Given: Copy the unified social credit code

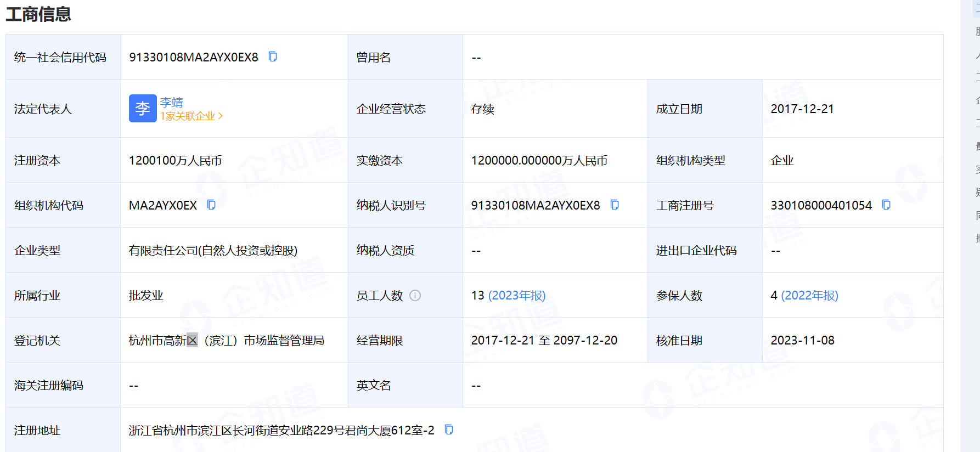Looking at the screenshot, I should pyautogui.click(x=273, y=56).
